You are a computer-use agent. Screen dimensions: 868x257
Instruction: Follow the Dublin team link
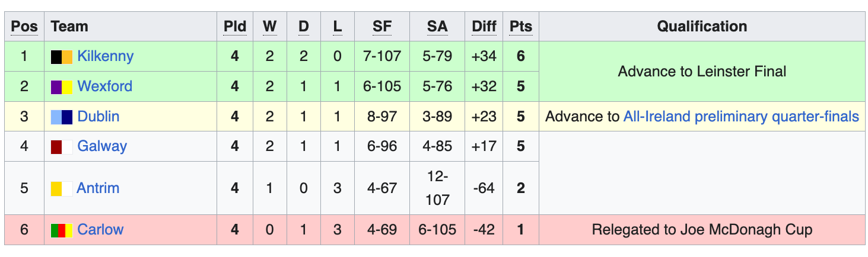(x=98, y=117)
